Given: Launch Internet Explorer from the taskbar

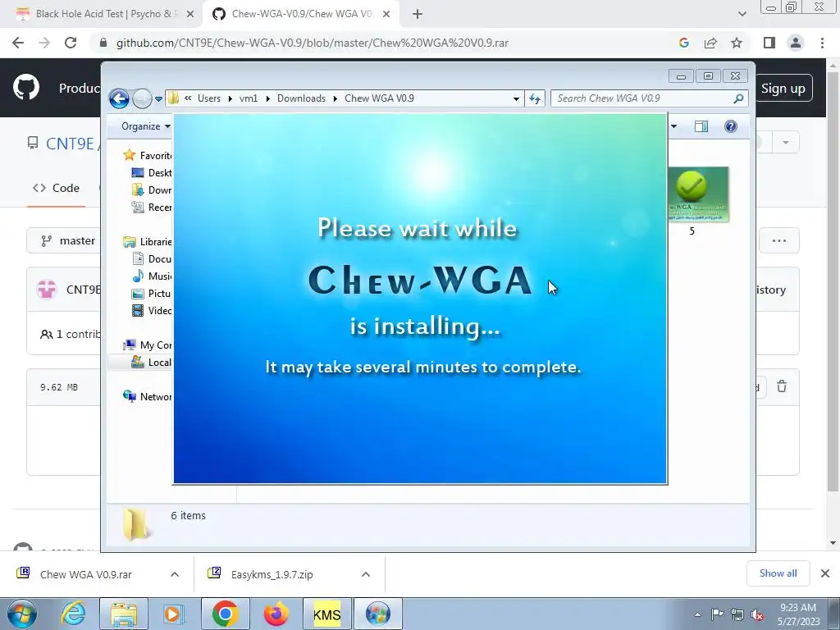Looking at the screenshot, I should click(73, 614).
